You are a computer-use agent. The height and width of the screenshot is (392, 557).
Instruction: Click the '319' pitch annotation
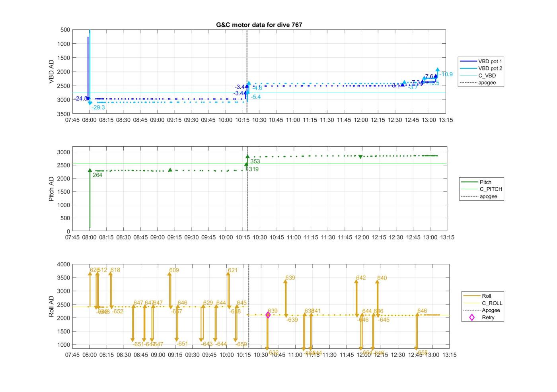point(253,169)
